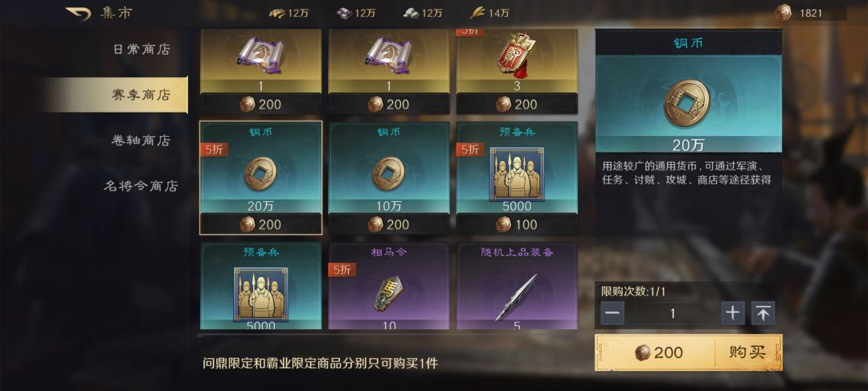Tap the iron resource icon showing 12万
Screen dimensions: 868x391
[344, 14]
